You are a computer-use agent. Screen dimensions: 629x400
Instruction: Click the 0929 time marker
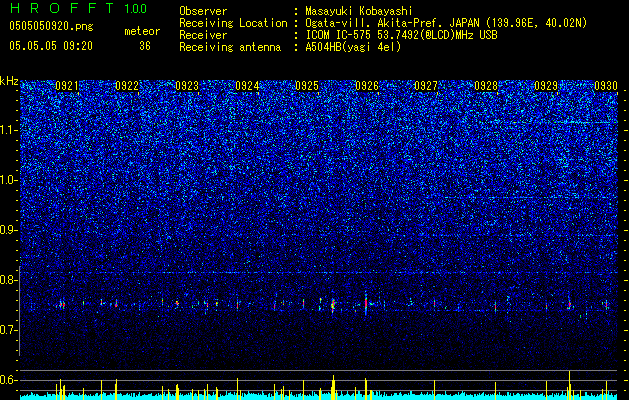pos(546,86)
